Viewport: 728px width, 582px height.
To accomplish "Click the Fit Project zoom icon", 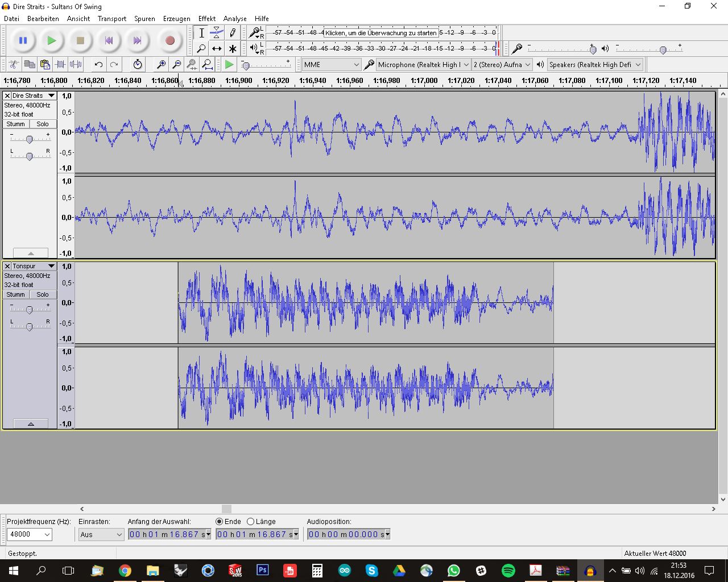I will click(x=207, y=64).
